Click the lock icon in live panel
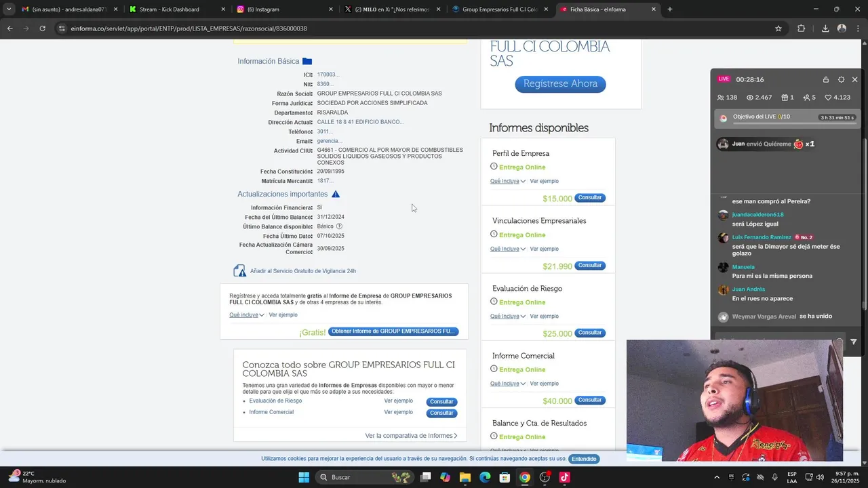This screenshot has width=868, height=488. tap(826, 79)
